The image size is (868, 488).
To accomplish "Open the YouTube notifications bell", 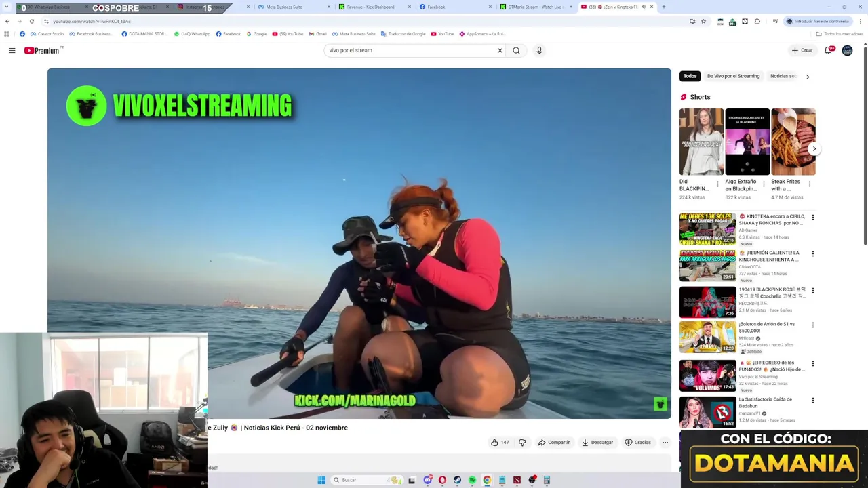I will click(829, 50).
